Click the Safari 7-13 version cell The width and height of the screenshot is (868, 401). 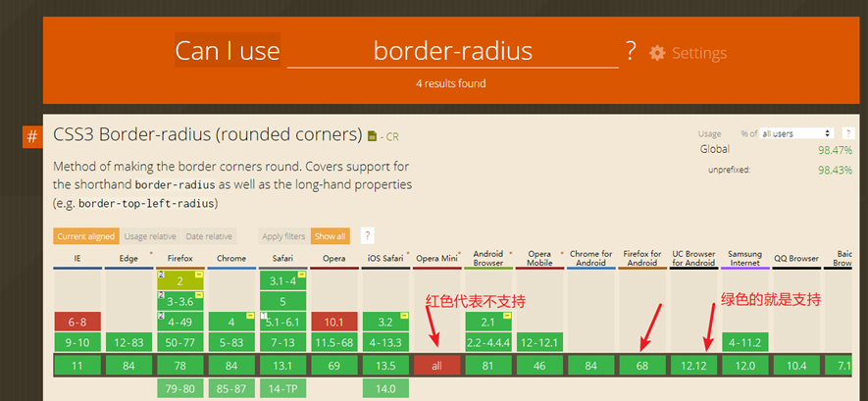(x=282, y=343)
